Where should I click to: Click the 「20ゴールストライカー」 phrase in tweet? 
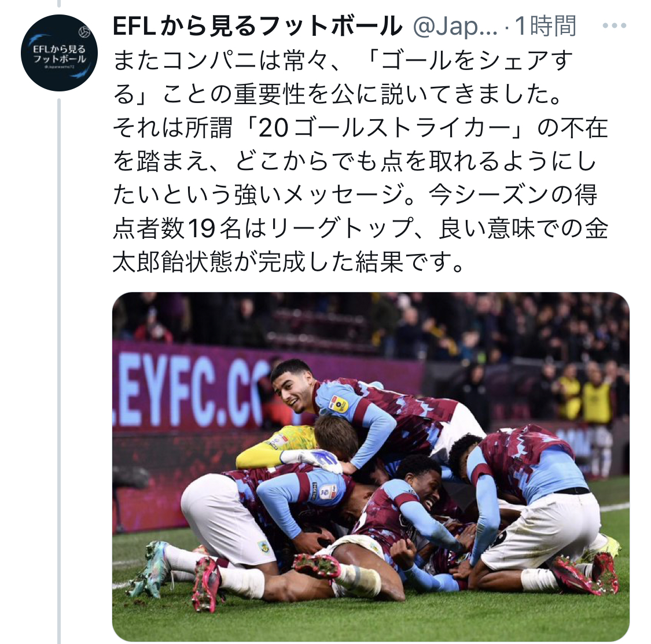tap(384, 127)
